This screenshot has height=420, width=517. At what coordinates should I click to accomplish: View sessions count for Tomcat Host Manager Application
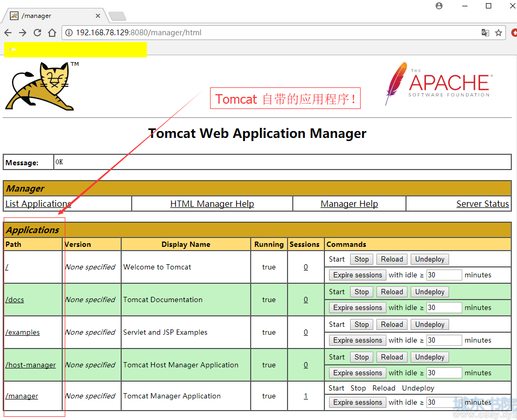coord(306,365)
